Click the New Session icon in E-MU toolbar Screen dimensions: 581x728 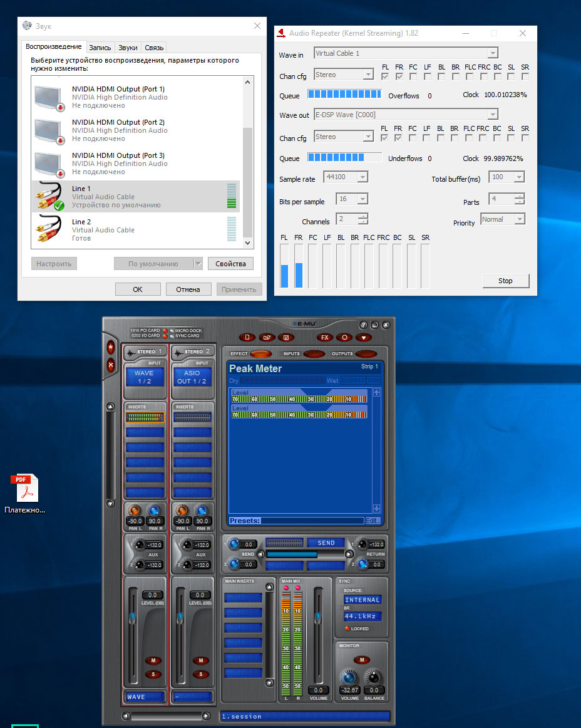tap(248, 337)
